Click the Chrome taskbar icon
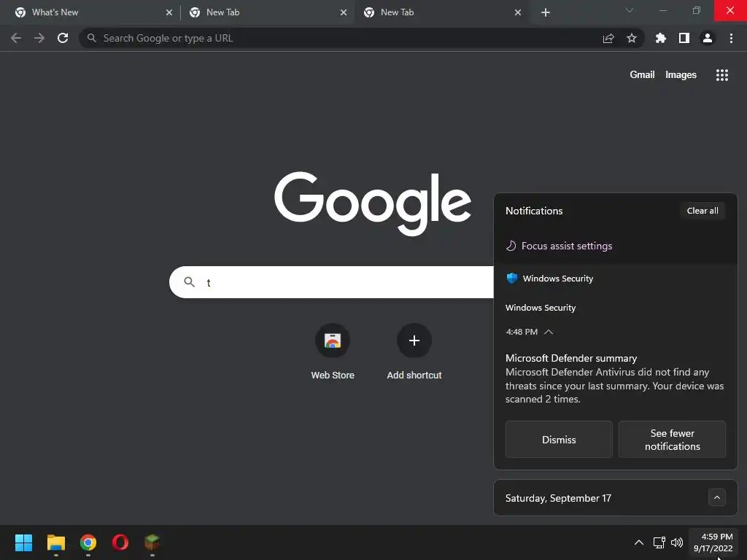 (88, 542)
